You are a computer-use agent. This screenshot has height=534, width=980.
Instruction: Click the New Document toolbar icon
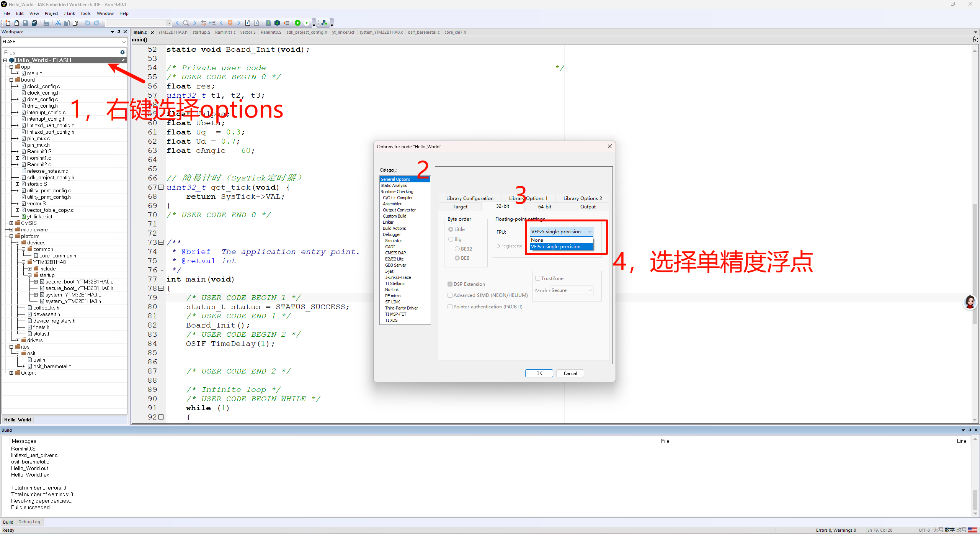point(8,23)
